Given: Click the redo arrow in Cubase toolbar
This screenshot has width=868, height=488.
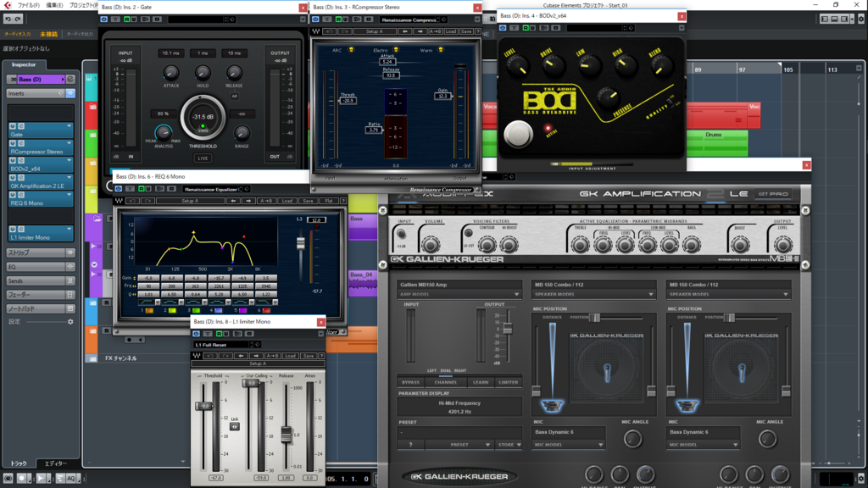Looking at the screenshot, I should (x=18, y=19).
